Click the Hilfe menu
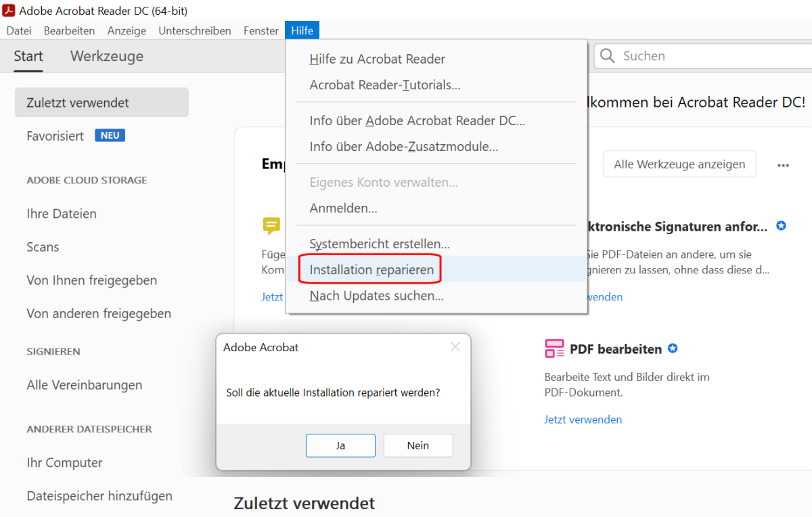The width and height of the screenshot is (812, 517). tap(302, 30)
